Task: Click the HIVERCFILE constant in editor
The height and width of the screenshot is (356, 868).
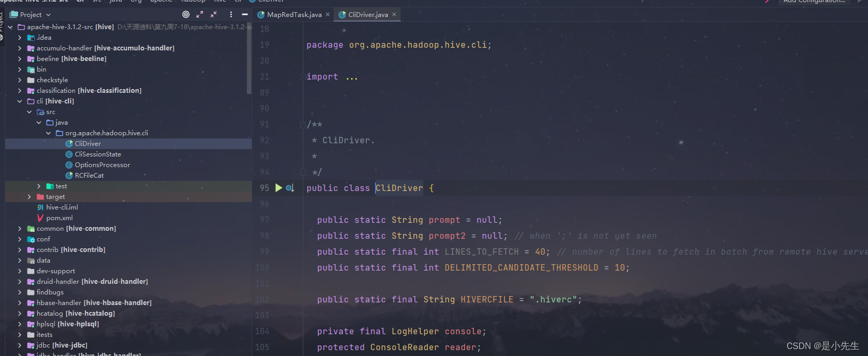Action: (x=487, y=299)
